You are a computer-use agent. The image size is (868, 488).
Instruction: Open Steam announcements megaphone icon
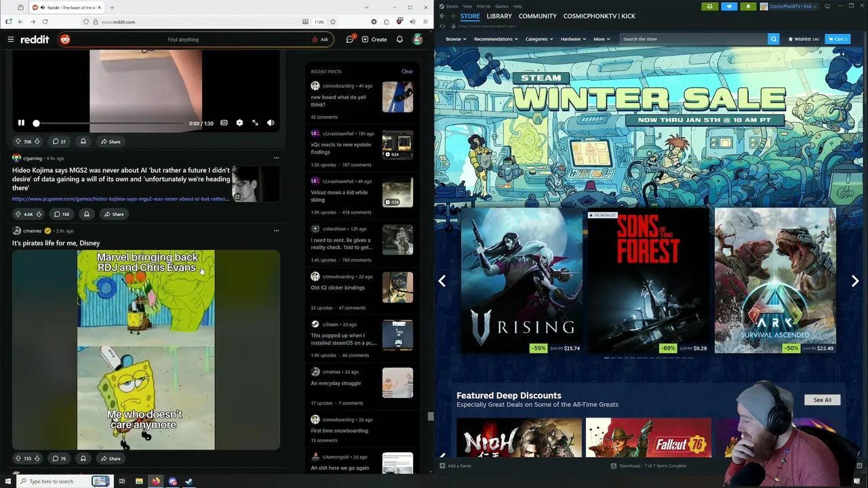point(729,6)
